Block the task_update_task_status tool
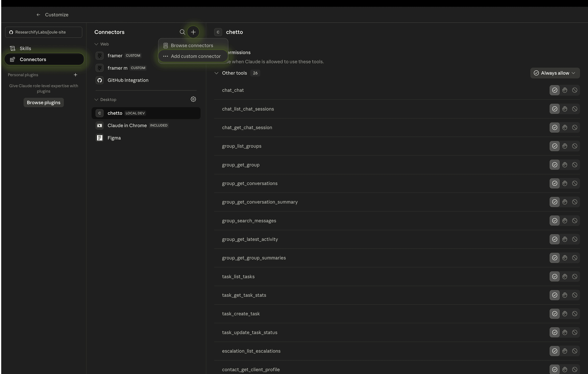The height and width of the screenshot is (374, 588). pyautogui.click(x=575, y=332)
